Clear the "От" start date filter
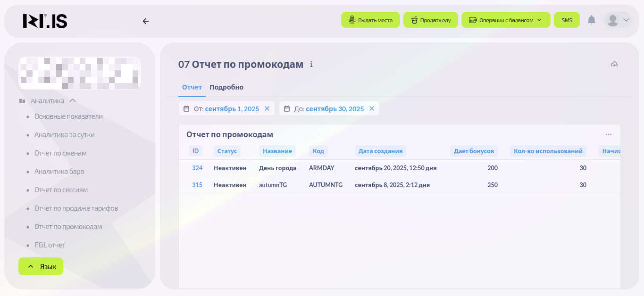644x296 pixels. pos(267,109)
